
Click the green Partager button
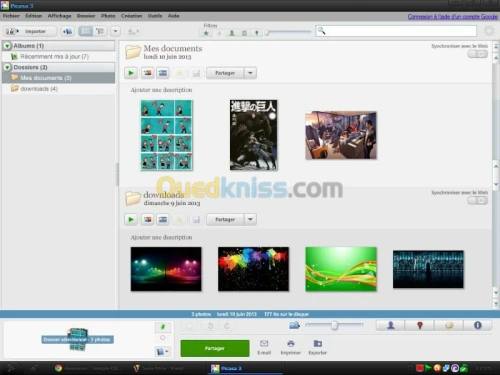[215, 348]
